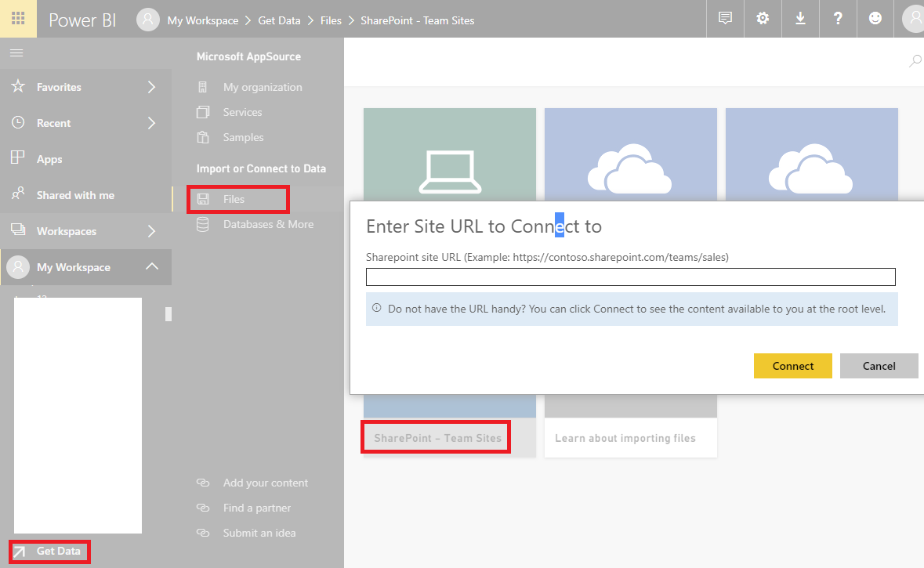Click the Favorites star icon
Screen dimensions: 924x568
18,86
